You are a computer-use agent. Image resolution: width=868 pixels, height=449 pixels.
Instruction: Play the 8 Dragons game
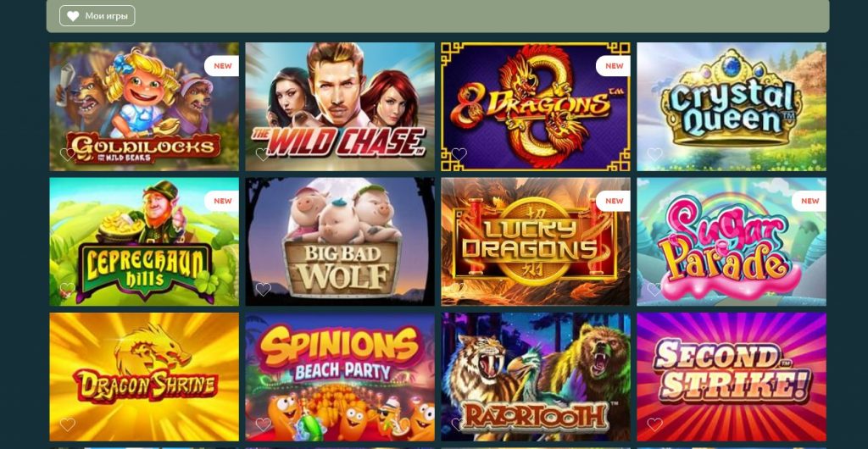coord(536,107)
